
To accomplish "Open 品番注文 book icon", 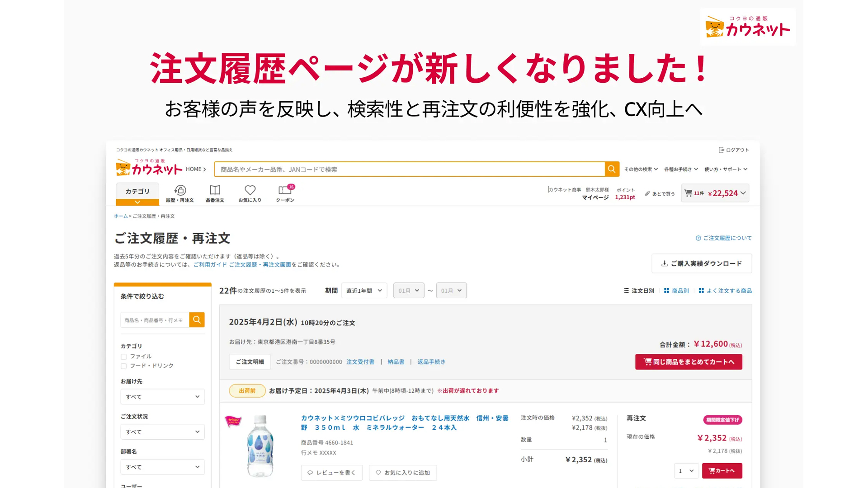I will tap(215, 190).
